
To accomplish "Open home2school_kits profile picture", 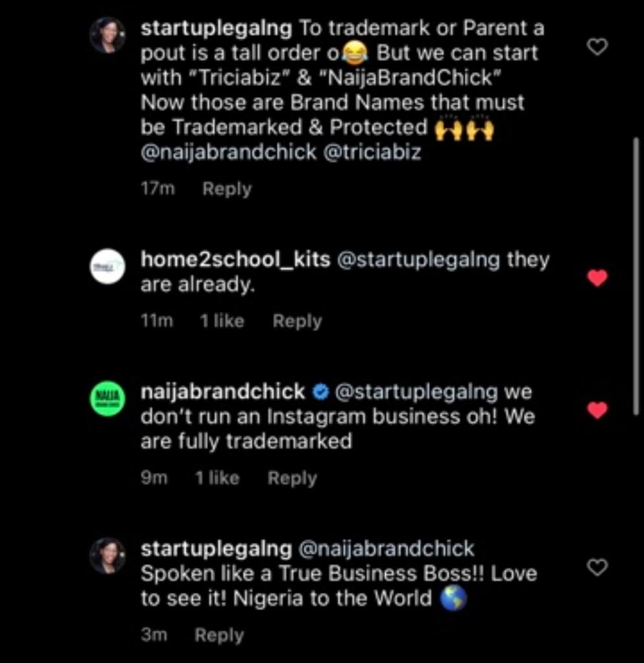I will (107, 266).
